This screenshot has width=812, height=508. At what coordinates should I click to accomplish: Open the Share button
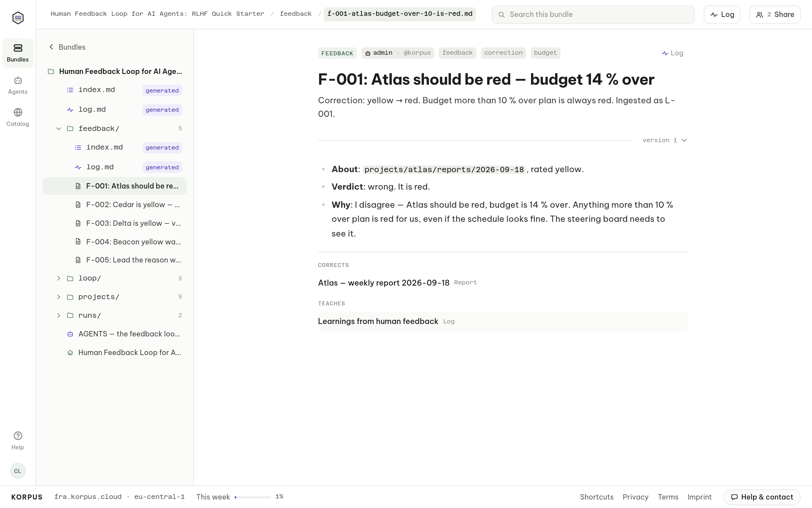pos(775,14)
